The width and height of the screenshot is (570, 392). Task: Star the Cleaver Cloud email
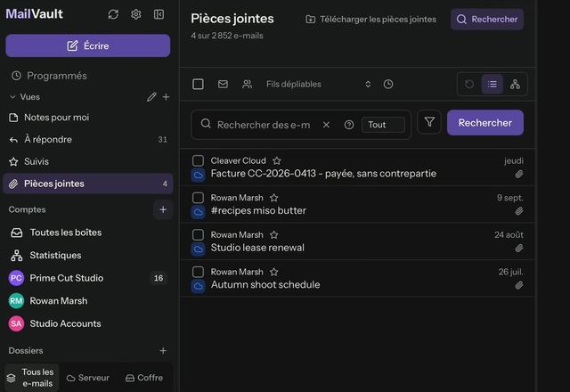pos(277,160)
